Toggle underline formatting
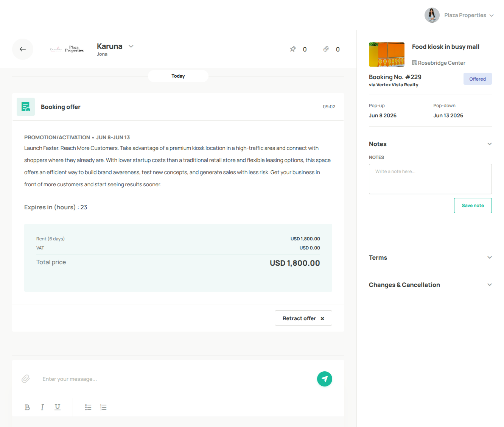 click(x=58, y=407)
